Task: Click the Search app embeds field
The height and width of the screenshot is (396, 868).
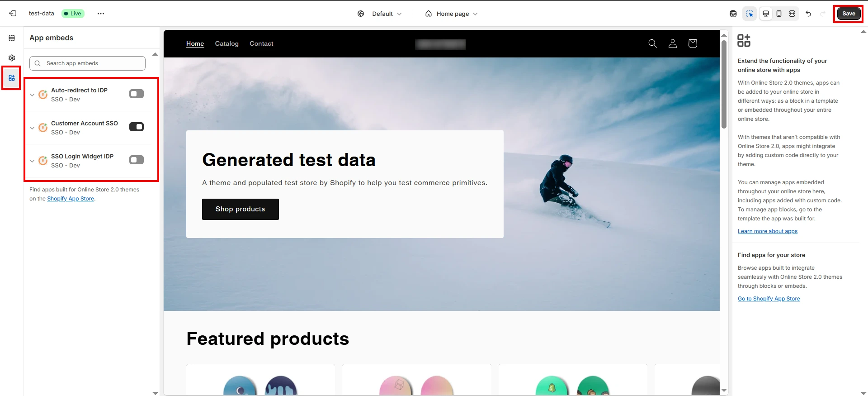Action: pos(87,63)
